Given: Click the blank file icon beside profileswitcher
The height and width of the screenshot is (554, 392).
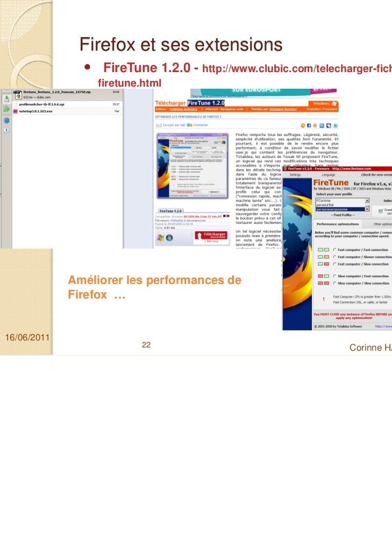Looking at the screenshot, I should click(x=15, y=104).
